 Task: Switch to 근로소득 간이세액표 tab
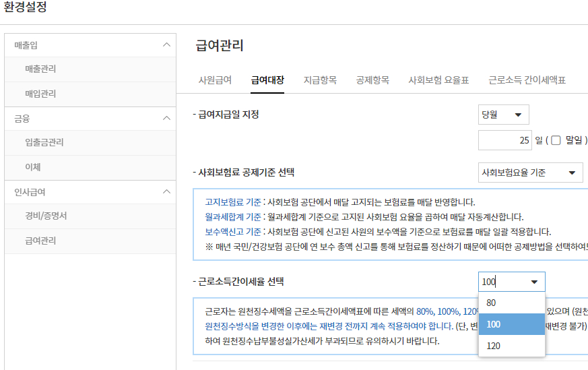pyautogui.click(x=527, y=80)
